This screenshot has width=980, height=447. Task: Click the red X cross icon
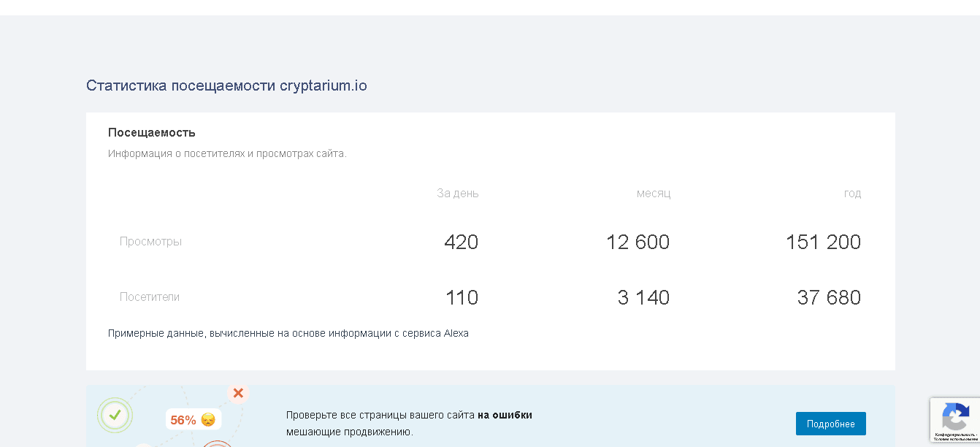tap(238, 394)
